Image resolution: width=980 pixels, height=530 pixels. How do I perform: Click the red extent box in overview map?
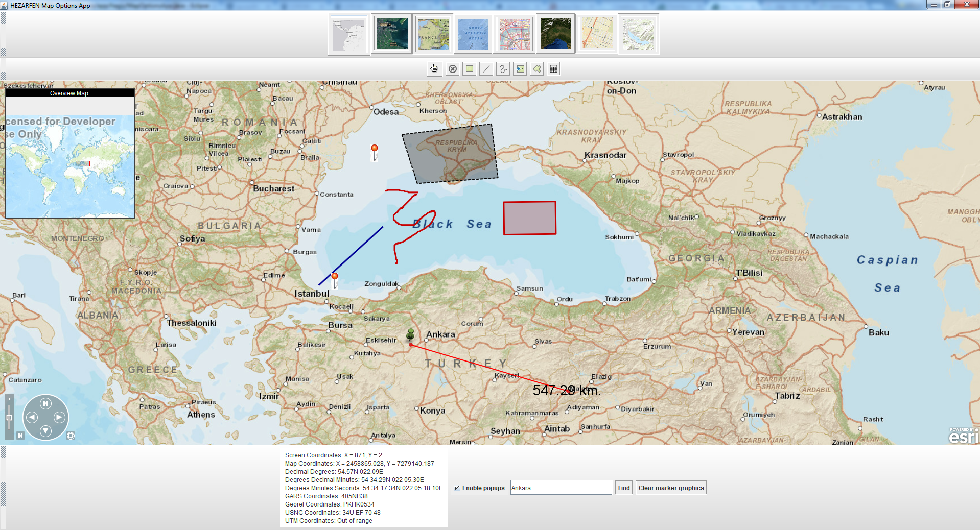coord(83,164)
